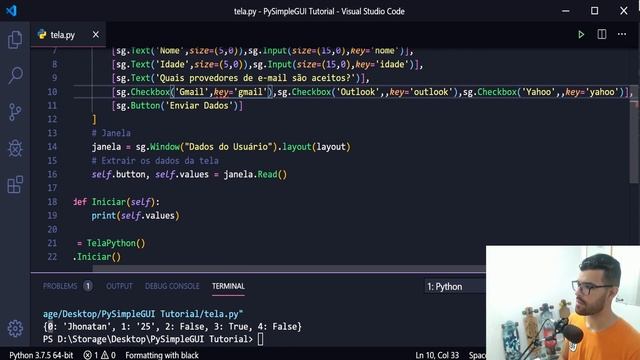The image size is (640, 360).
Task: Click the VS Code logo in the title bar
Action: point(11,11)
